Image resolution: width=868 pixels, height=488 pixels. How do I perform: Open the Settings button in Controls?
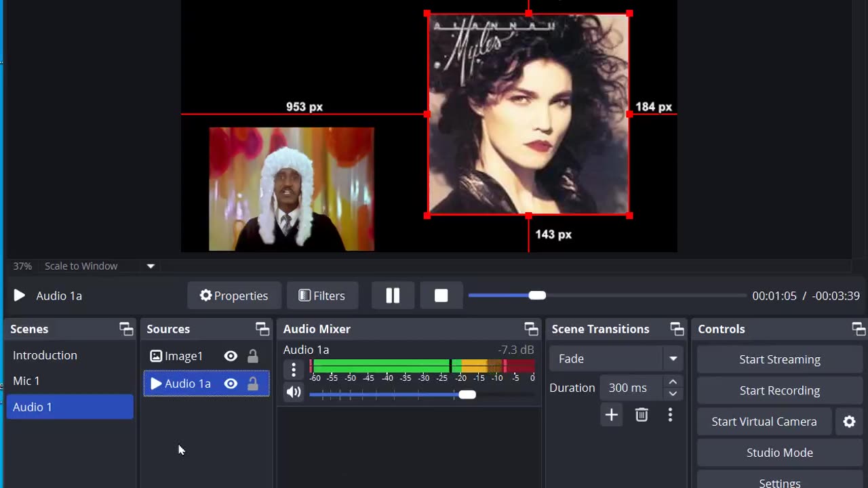pos(780,481)
